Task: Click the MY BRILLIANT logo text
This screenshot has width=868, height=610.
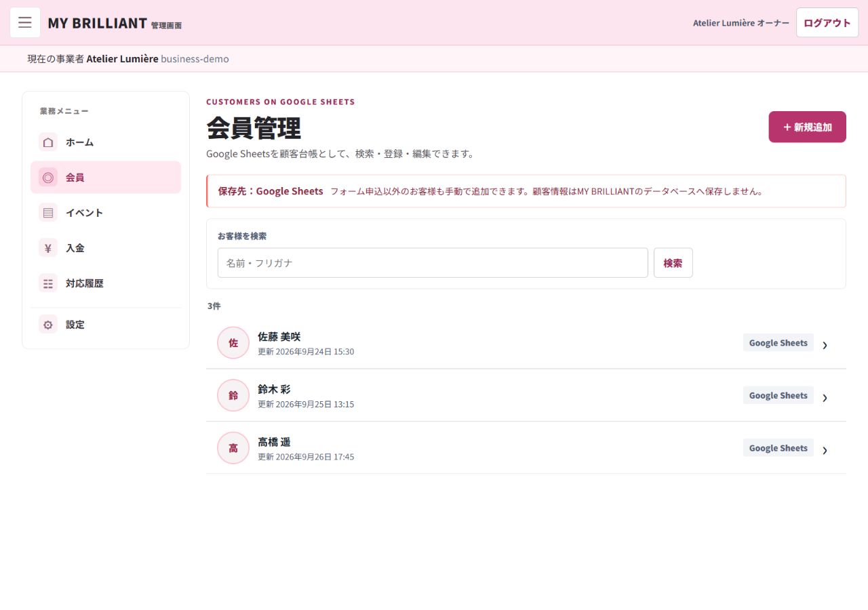Action: coord(97,23)
